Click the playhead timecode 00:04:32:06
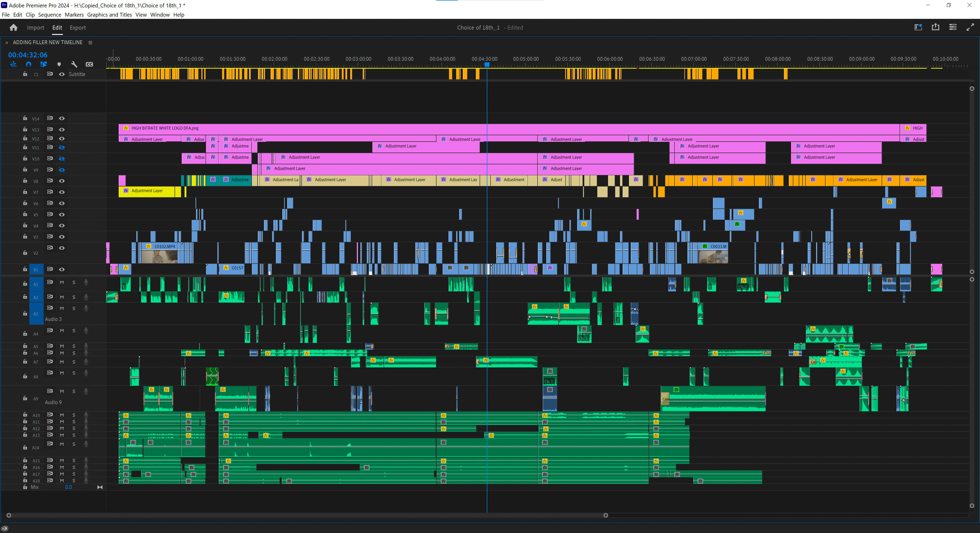Viewport: 980px width, 533px height. 28,55
